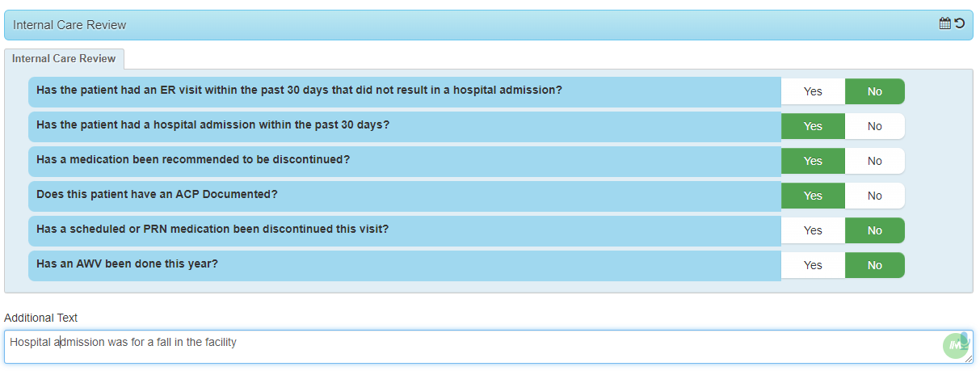Choose No for AWV done this year
The image size is (980, 371).
[x=875, y=265]
